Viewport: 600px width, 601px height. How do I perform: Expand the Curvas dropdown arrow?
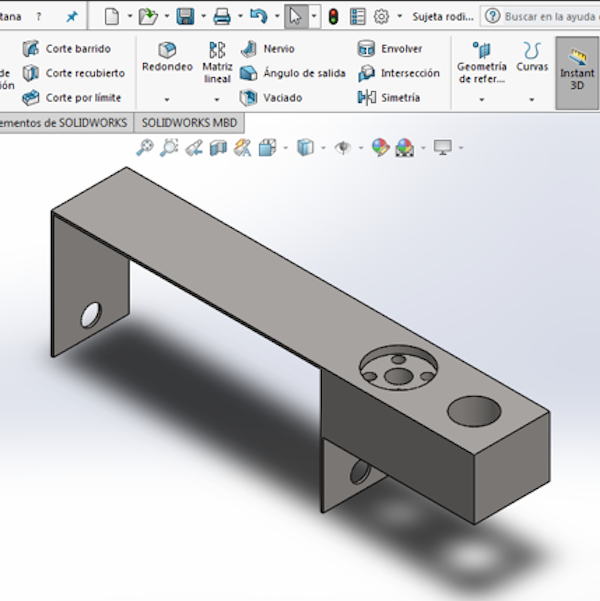[x=532, y=100]
